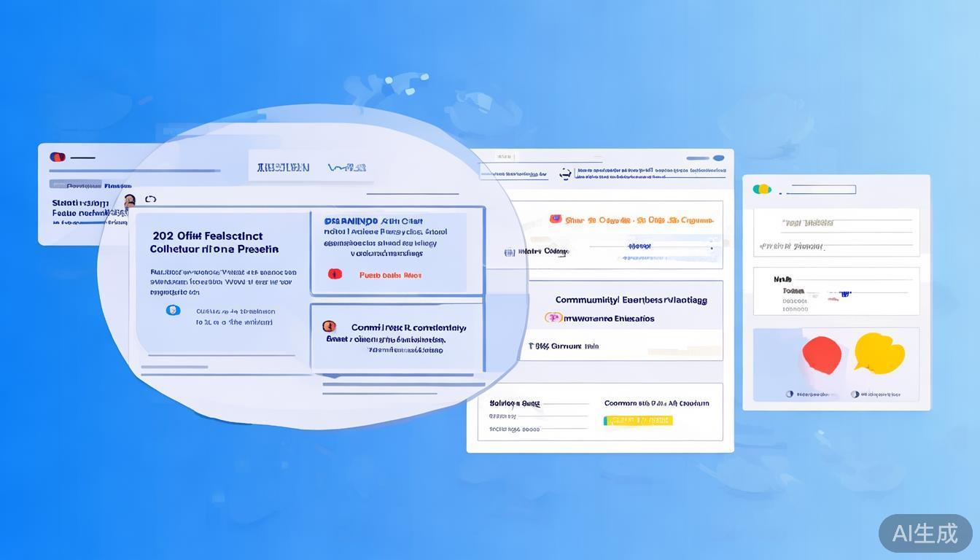Click the yellow speech bubble icon

(879, 353)
